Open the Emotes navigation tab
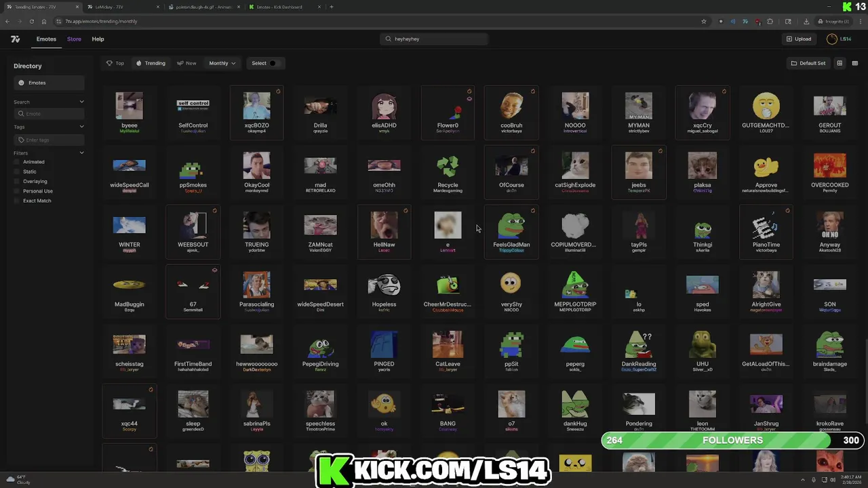868x488 pixels. [46, 39]
